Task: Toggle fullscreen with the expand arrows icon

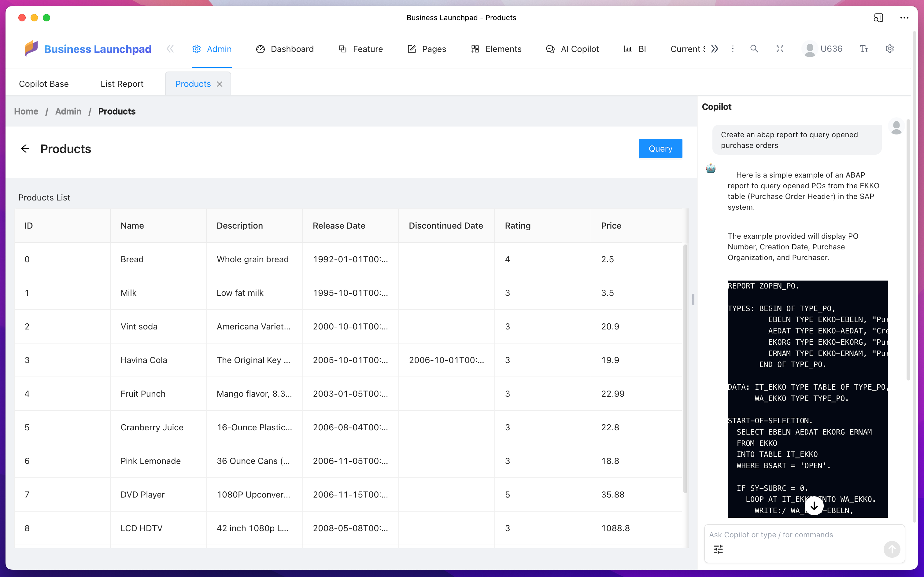Action: click(780, 49)
